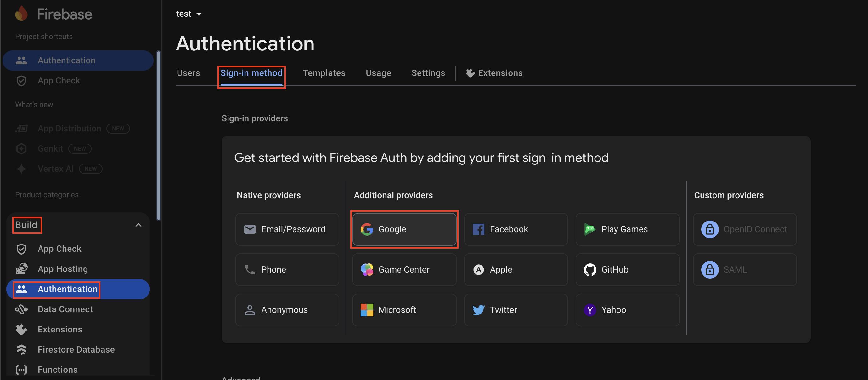Click the SAML lock icon
This screenshot has width=868, height=380.
(710, 270)
